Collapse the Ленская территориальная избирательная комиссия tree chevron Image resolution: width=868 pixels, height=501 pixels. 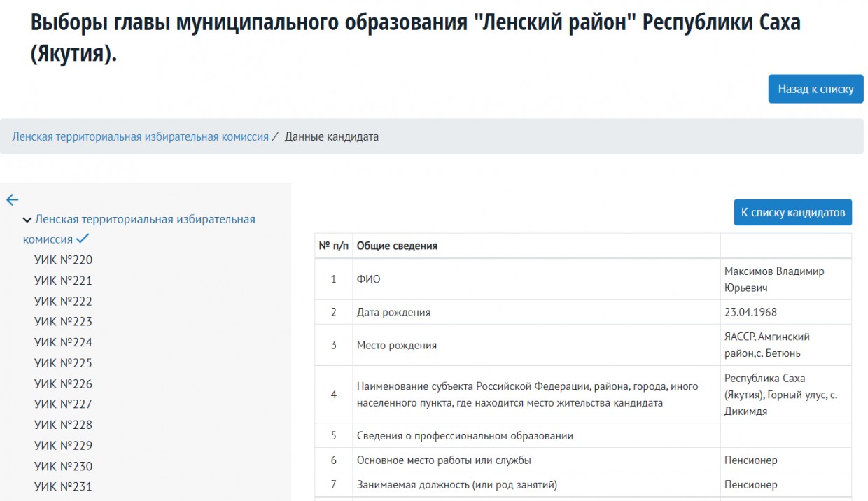click(x=27, y=220)
